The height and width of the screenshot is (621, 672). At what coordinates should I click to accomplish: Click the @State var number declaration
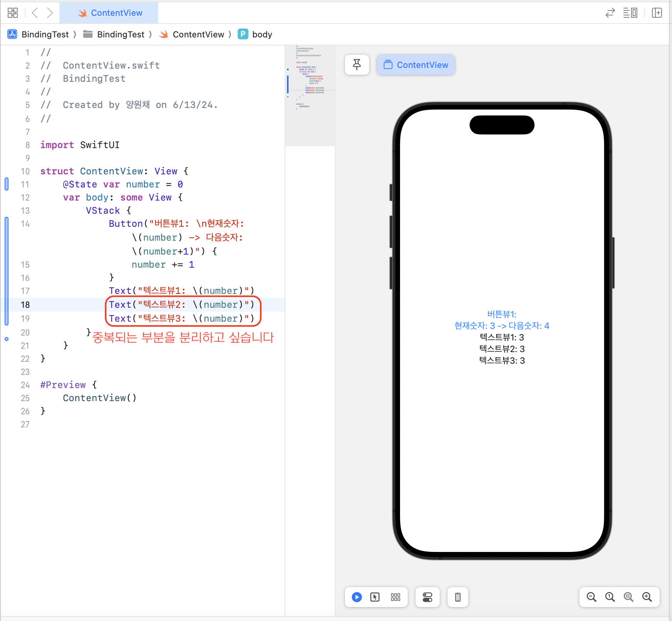tap(123, 184)
